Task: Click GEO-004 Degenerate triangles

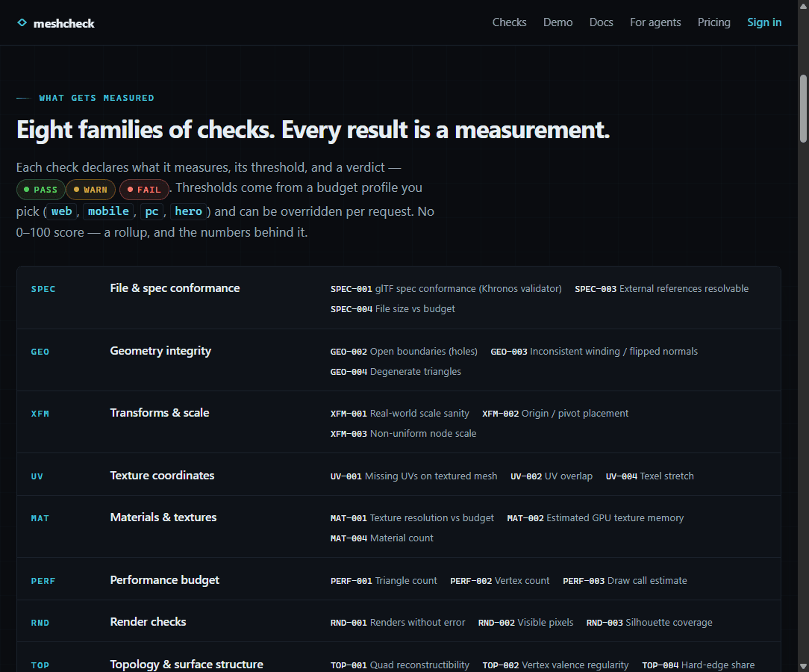Action: [396, 372]
